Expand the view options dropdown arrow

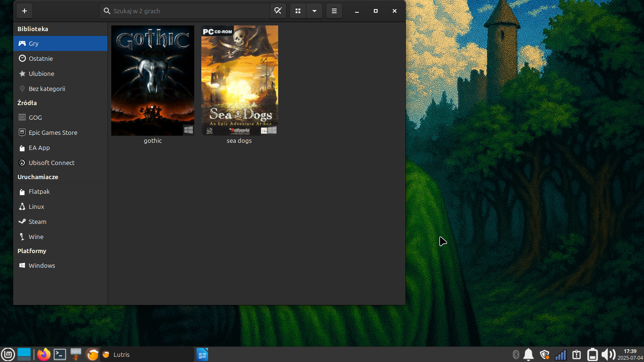click(x=314, y=11)
